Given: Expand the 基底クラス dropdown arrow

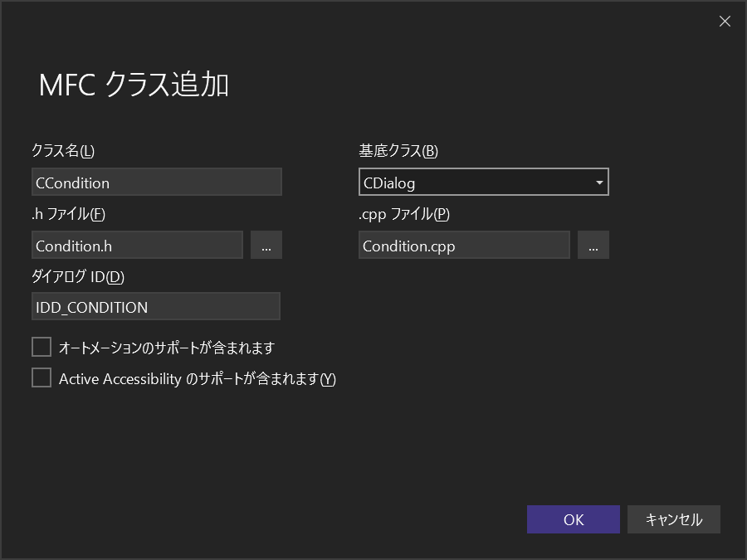Looking at the screenshot, I should tap(599, 183).
